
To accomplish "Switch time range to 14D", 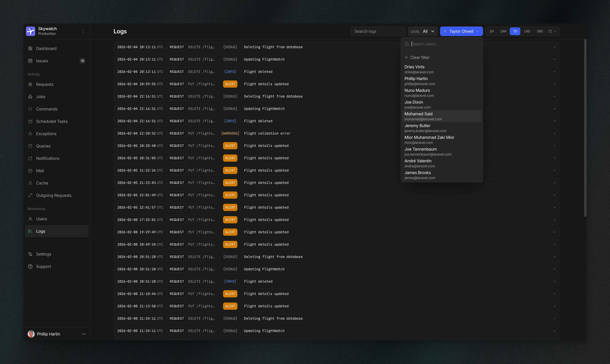I will pyautogui.click(x=527, y=31).
